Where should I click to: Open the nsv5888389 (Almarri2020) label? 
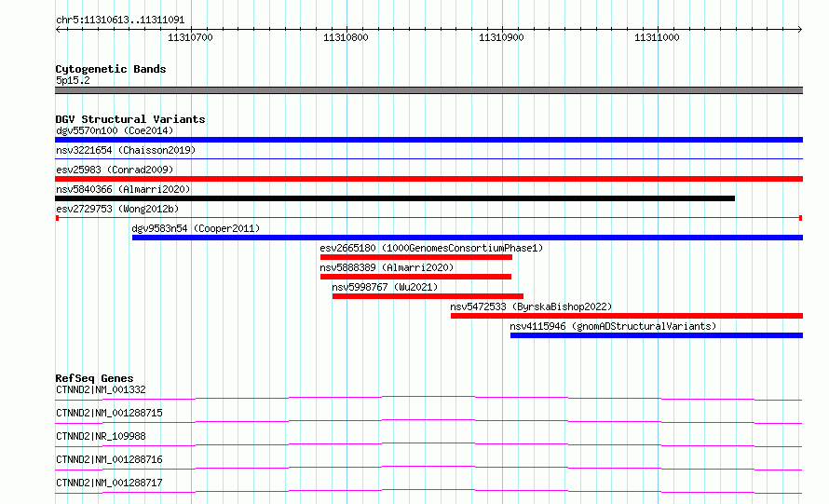point(387,267)
